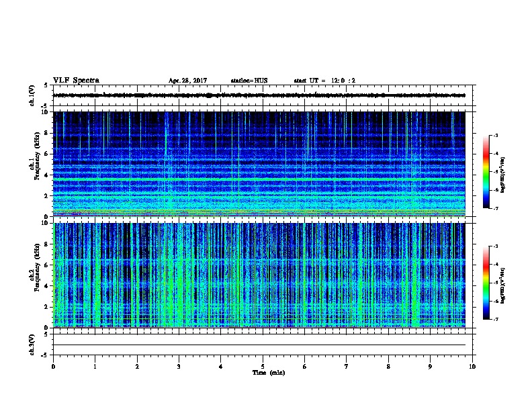The image size is (532, 411).
Task: Click the "ch.3(V)" axis label
Action: coord(32,345)
